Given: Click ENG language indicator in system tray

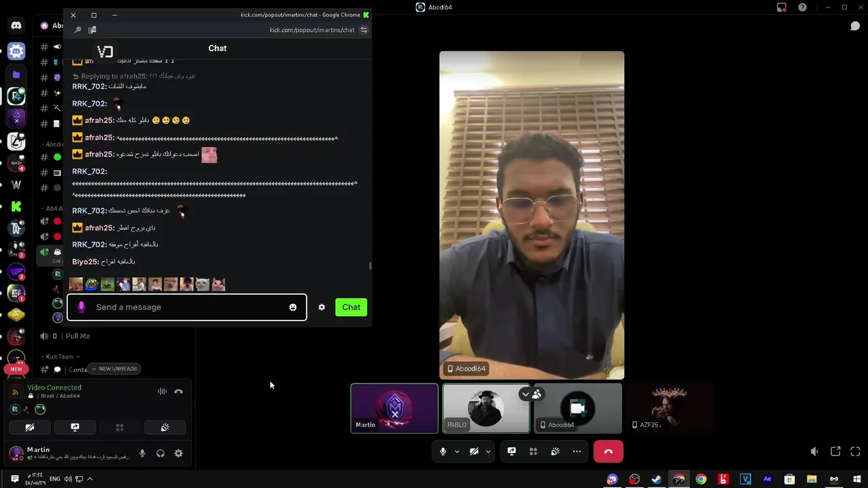Looking at the screenshot, I should (x=56, y=479).
